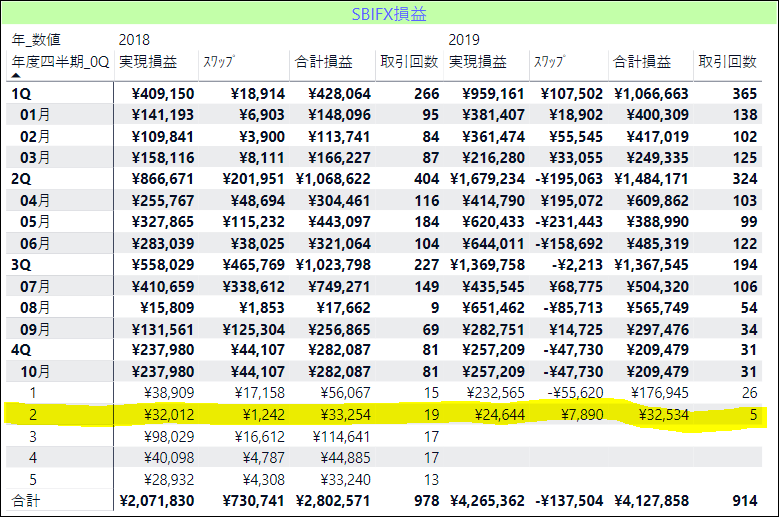779x517 pixels.
Task: Click the ¥28,932 cell in the week 5 row
Action: tap(169, 480)
